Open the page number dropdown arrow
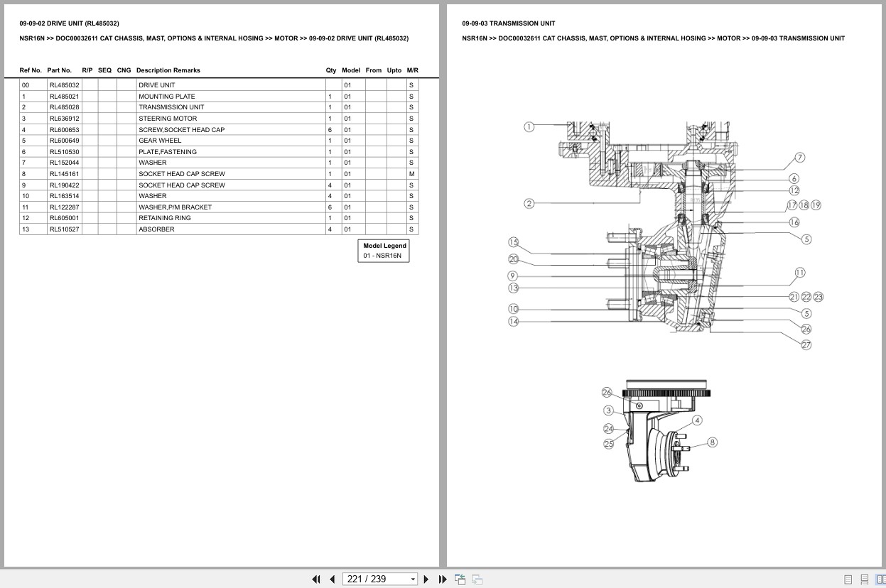The height and width of the screenshot is (588, 886). point(413,579)
